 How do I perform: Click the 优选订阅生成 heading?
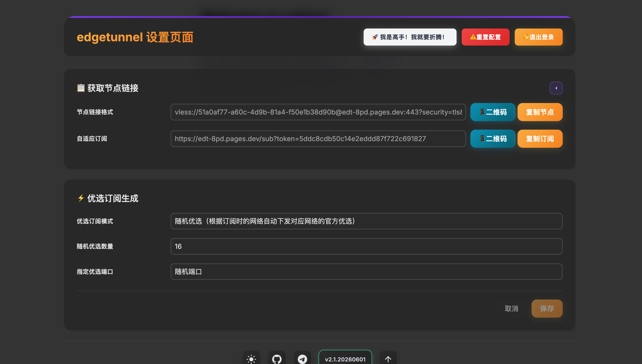click(x=108, y=198)
